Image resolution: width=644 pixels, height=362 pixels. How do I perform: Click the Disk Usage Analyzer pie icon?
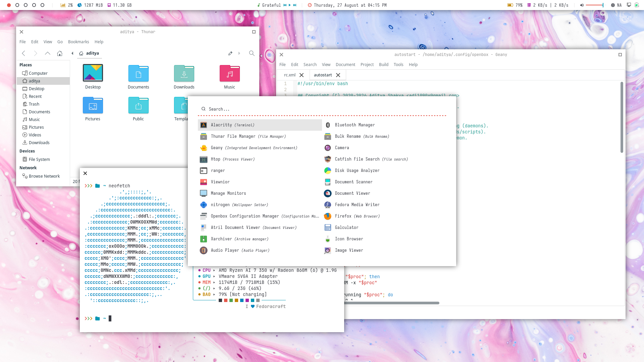tap(328, 171)
